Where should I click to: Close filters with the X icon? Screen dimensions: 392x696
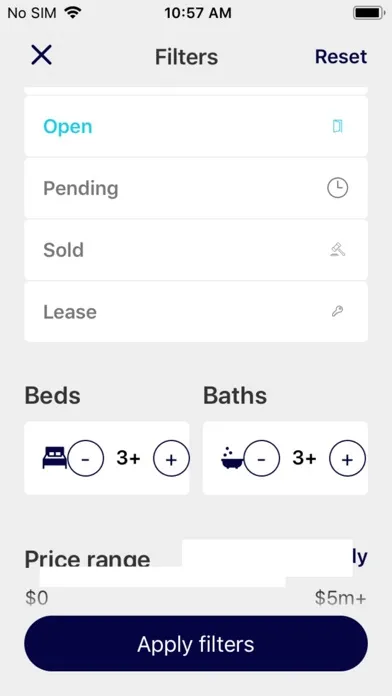click(x=41, y=55)
